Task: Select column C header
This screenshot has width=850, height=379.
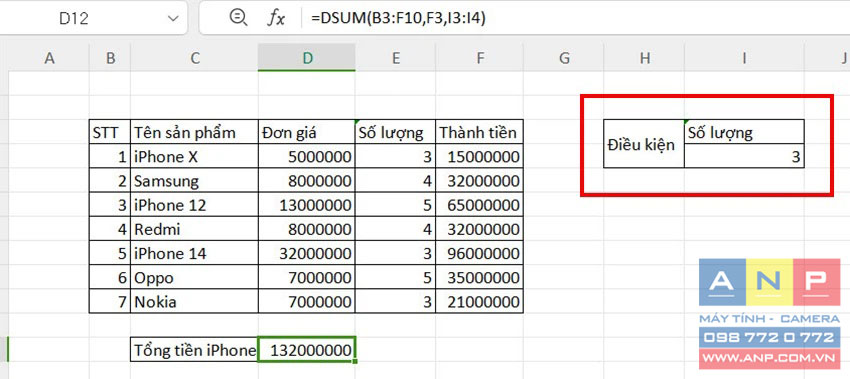Action: [x=195, y=58]
